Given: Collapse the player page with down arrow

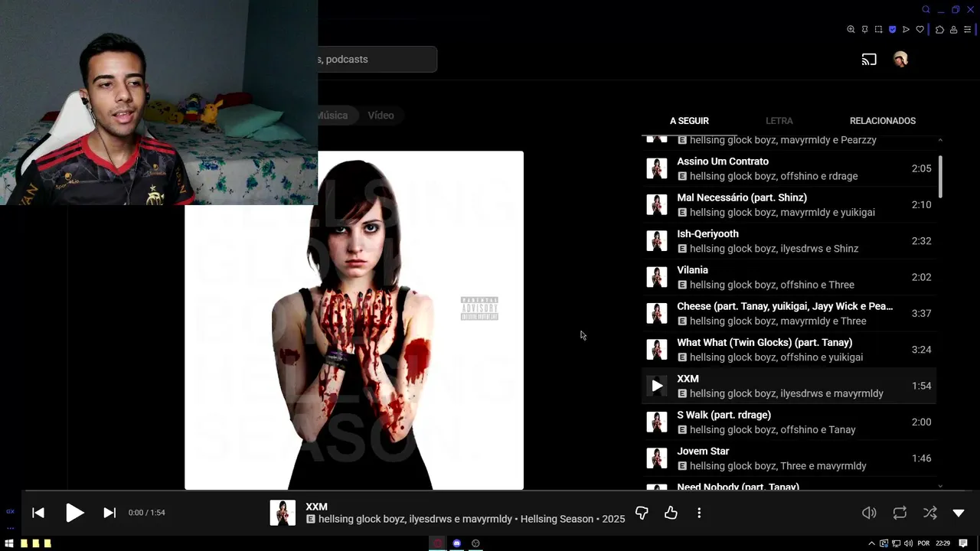Looking at the screenshot, I should [x=959, y=513].
